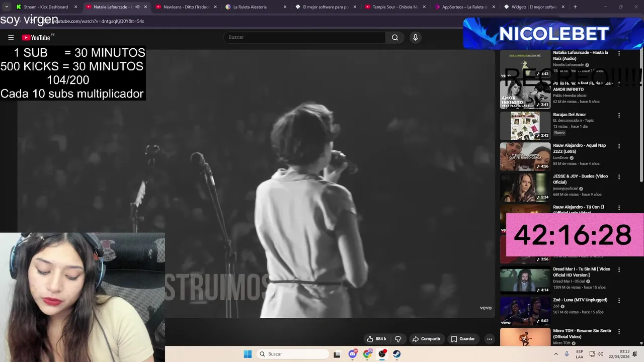Open options for Rauw Alejandro - Tú Con Él suggestion
This screenshot has height=362, width=644.
pyautogui.click(x=619, y=208)
